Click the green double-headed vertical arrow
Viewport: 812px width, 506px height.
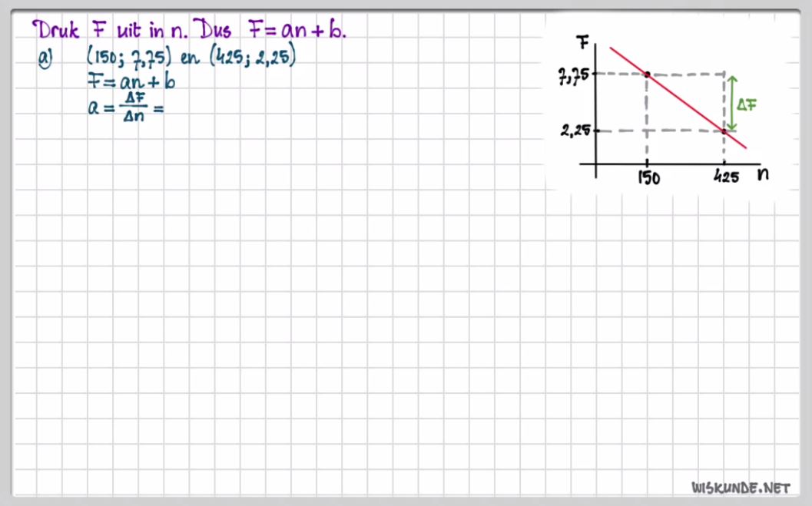pos(732,103)
